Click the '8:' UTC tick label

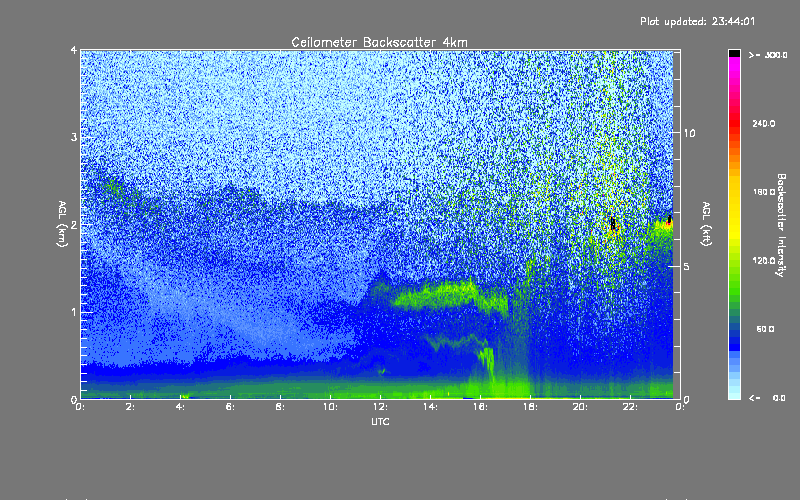click(x=280, y=407)
